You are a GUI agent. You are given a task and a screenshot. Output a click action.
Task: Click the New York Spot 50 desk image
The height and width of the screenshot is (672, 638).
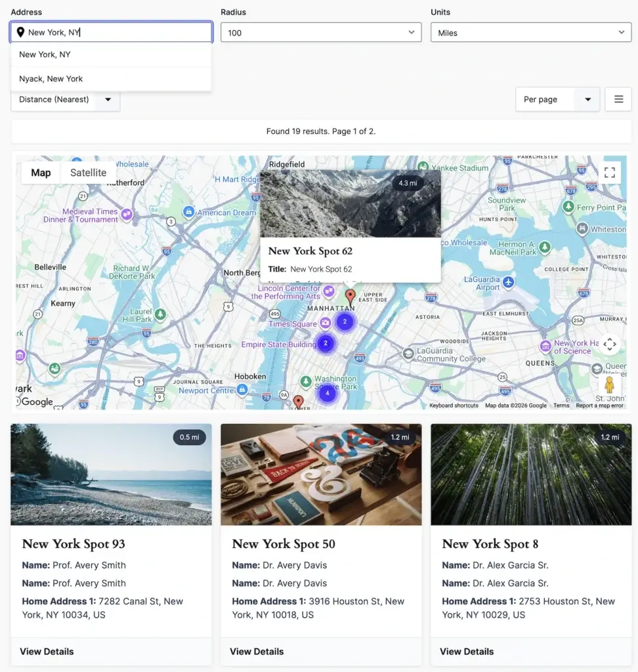(321, 474)
